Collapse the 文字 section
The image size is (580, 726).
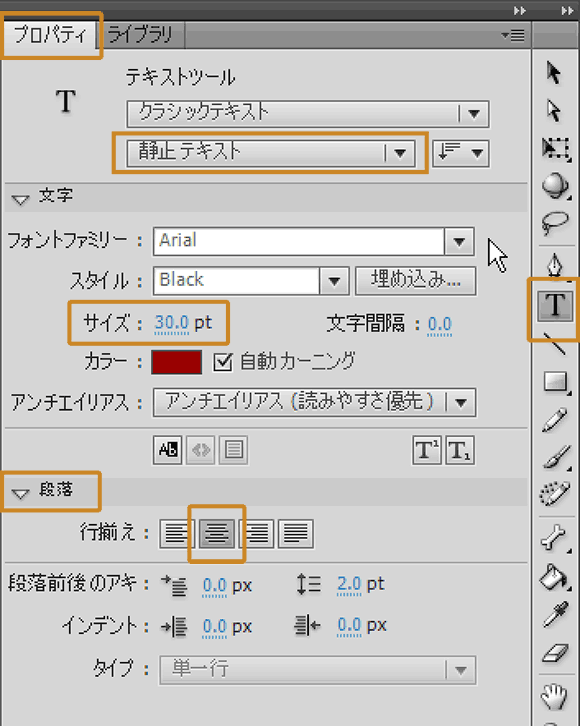(x=20, y=200)
